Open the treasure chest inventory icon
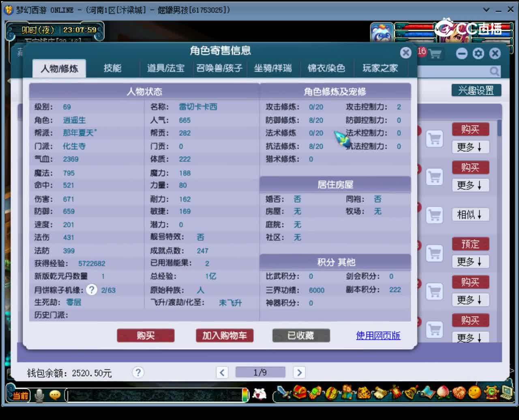Image resolution: width=519 pixels, height=420 pixels. pyautogui.click(x=300, y=393)
